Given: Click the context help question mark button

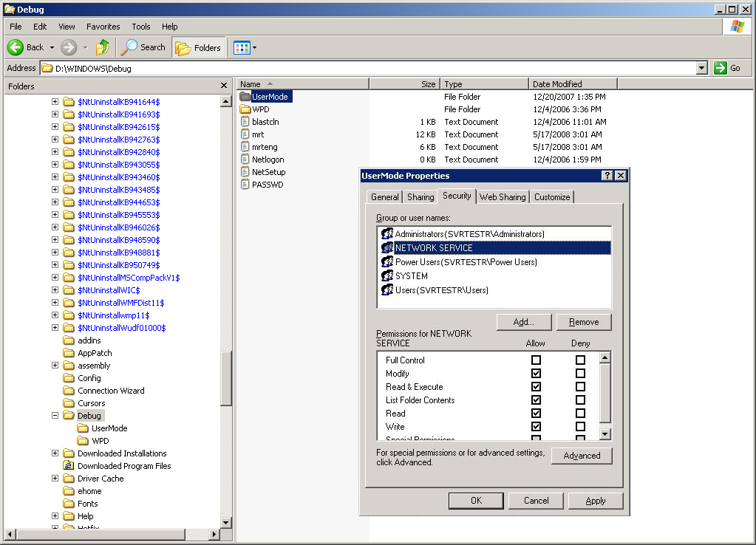Looking at the screenshot, I should click(607, 176).
